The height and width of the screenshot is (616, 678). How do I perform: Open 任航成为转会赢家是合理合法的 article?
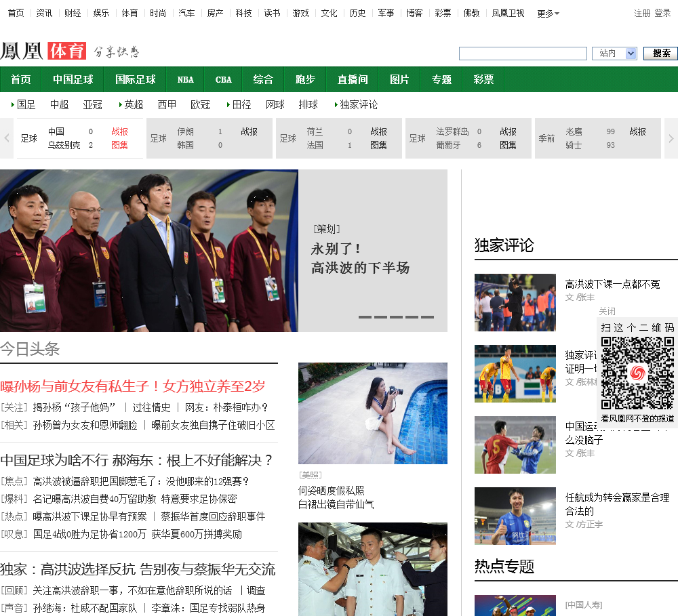pos(617,504)
